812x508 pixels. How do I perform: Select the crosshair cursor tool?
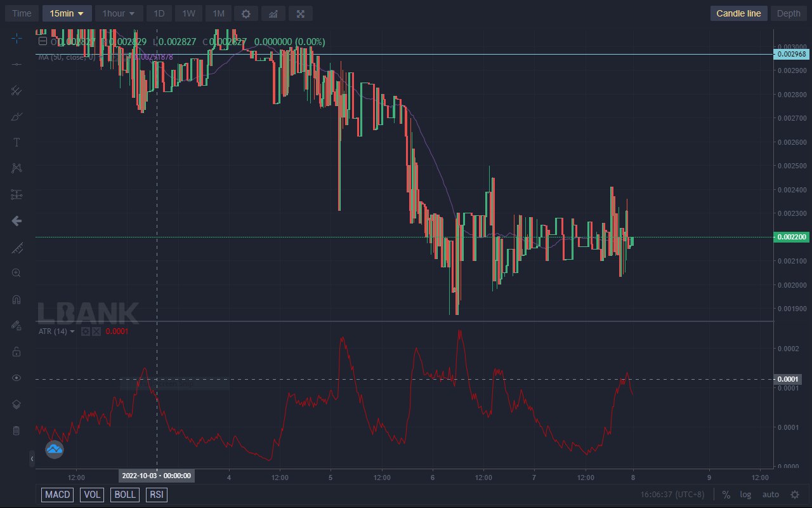[16, 39]
